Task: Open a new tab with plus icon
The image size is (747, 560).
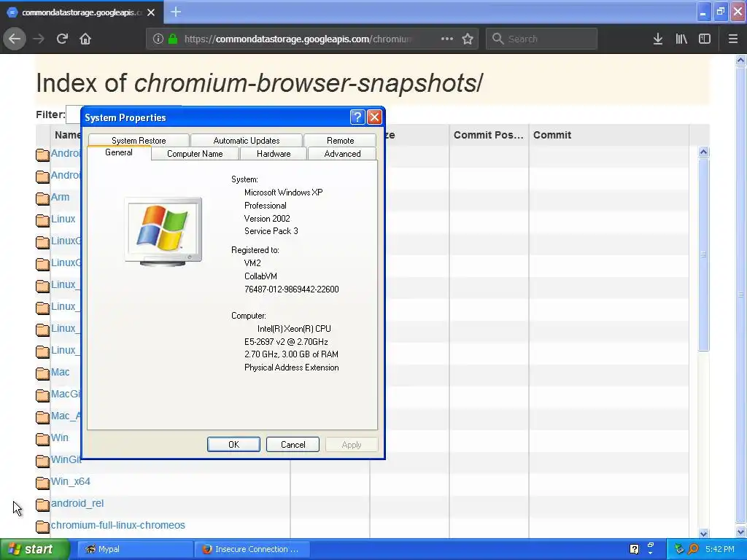Action: 176,12
